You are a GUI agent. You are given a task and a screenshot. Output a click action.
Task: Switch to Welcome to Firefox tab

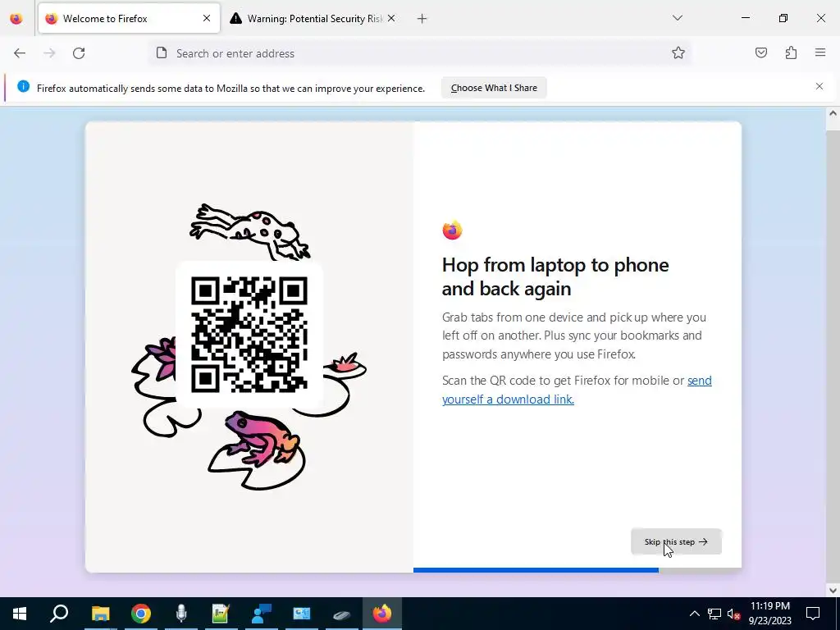pos(129,18)
